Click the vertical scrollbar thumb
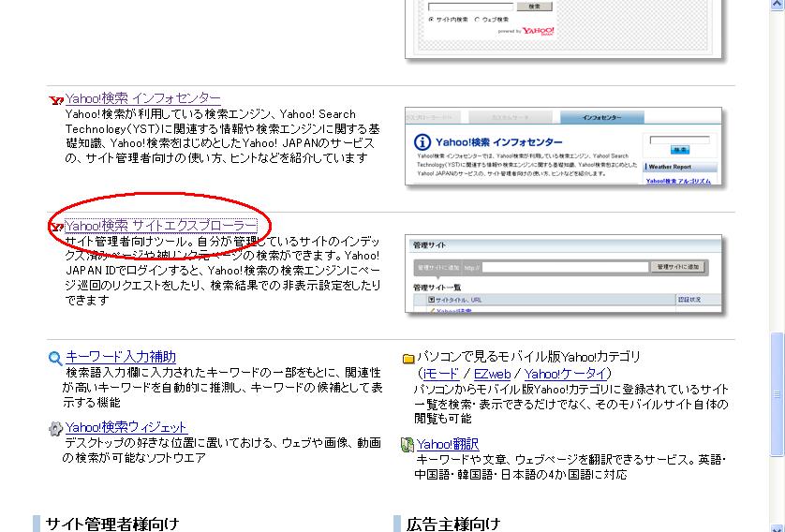 (x=777, y=394)
